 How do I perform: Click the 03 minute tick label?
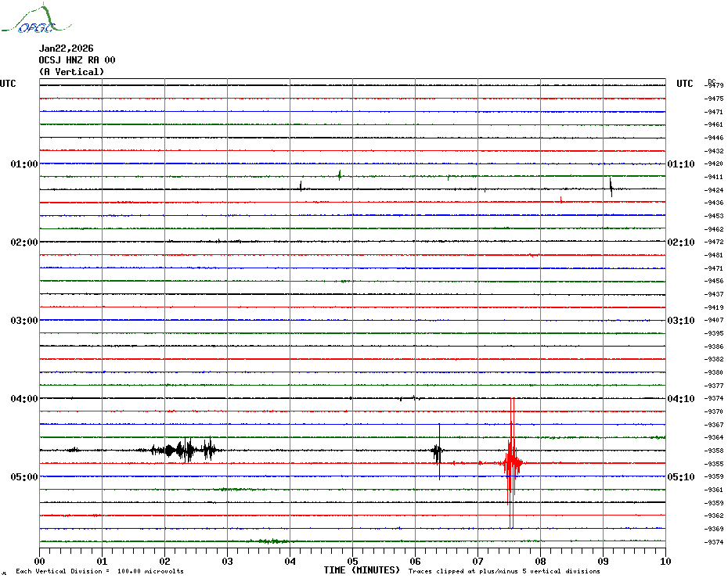tap(228, 562)
